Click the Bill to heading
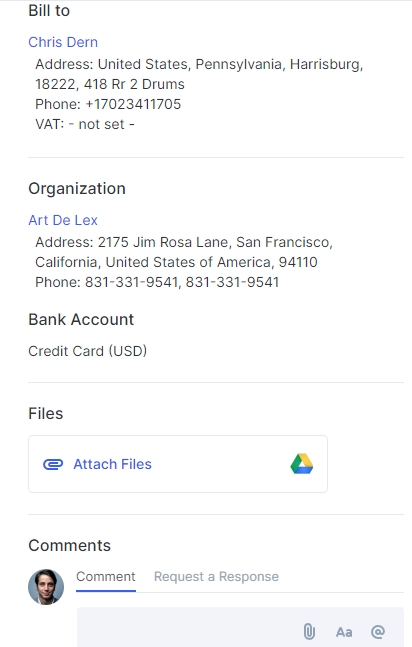Image resolution: width=412 pixels, height=647 pixels. [x=49, y=11]
